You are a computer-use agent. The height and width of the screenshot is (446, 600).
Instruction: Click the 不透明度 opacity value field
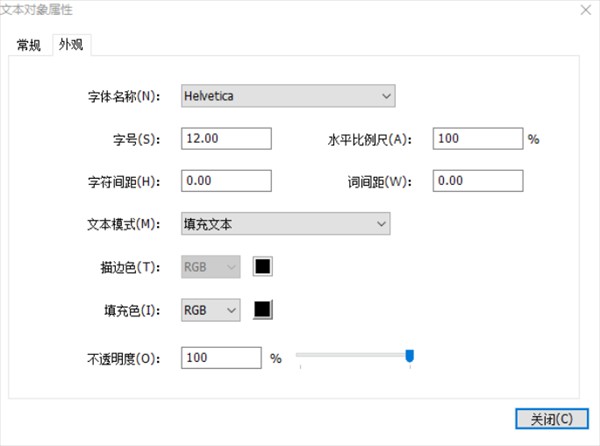(x=220, y=357)
